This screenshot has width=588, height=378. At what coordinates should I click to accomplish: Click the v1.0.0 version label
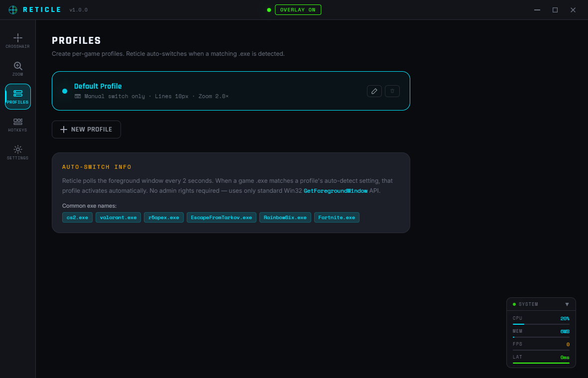pyautogui.click(x=78, y=10)
